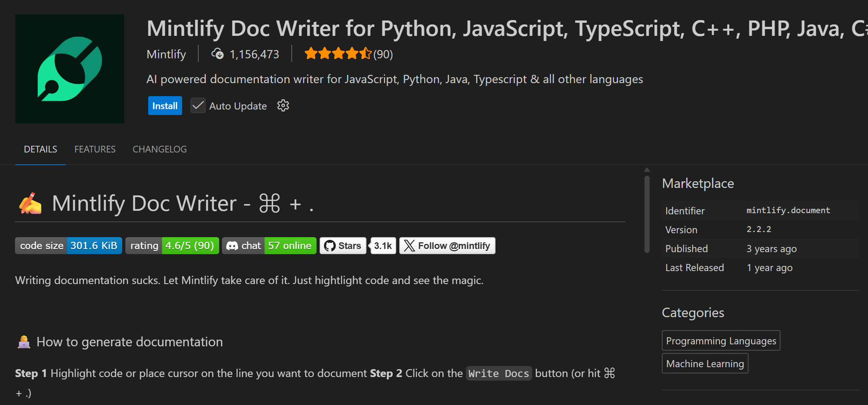Click the install count cloud download icon
This screenshot has height=405, width=868.
(218, 54)
